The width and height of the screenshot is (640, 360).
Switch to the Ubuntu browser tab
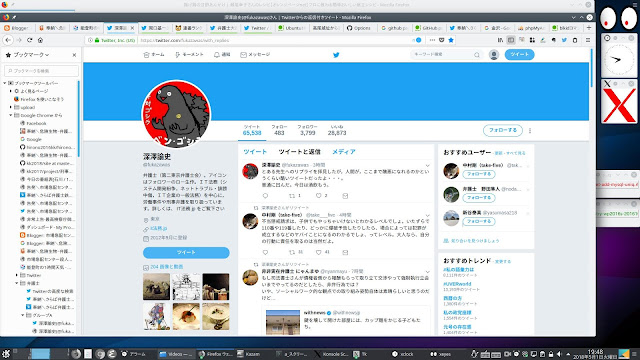pyautogui.click(x=291, y=28)
